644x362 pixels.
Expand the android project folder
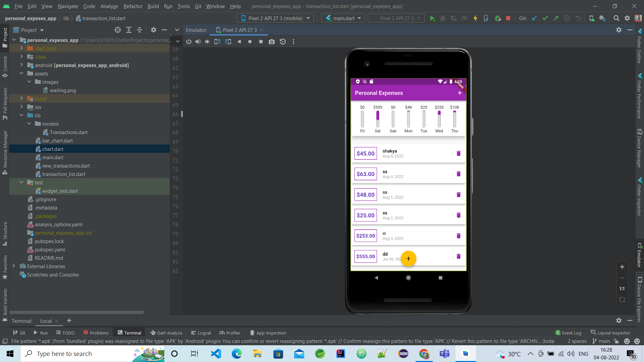click(x=21, y=65)
